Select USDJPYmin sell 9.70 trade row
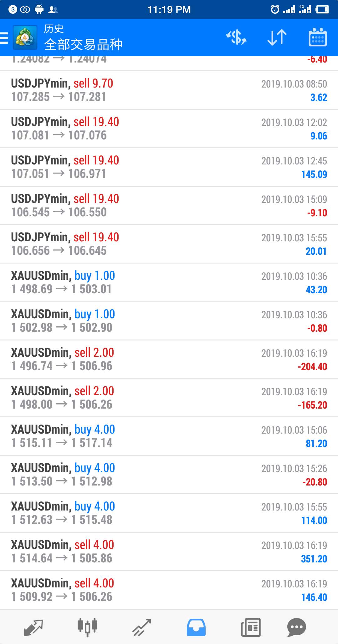The image size is (338, 644). point(169,90)
